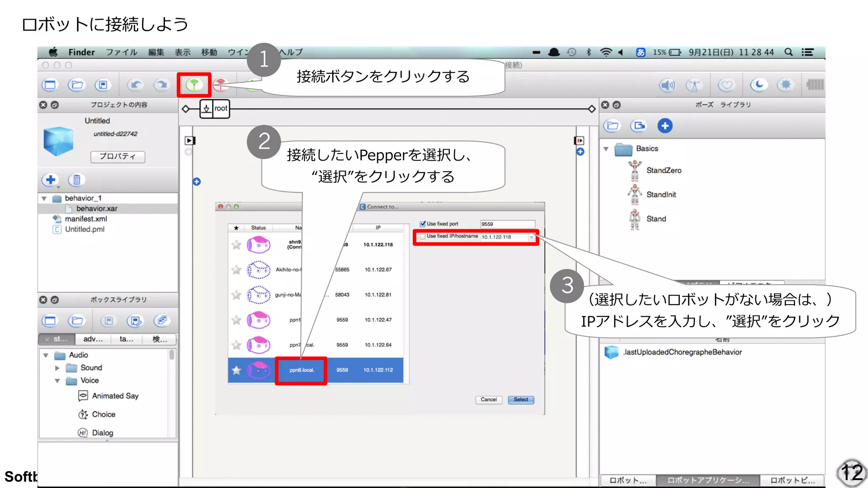This screenshot has height=488, width=868.
Task: Collapse the behavior_1 folder
Action: point(44,198)
